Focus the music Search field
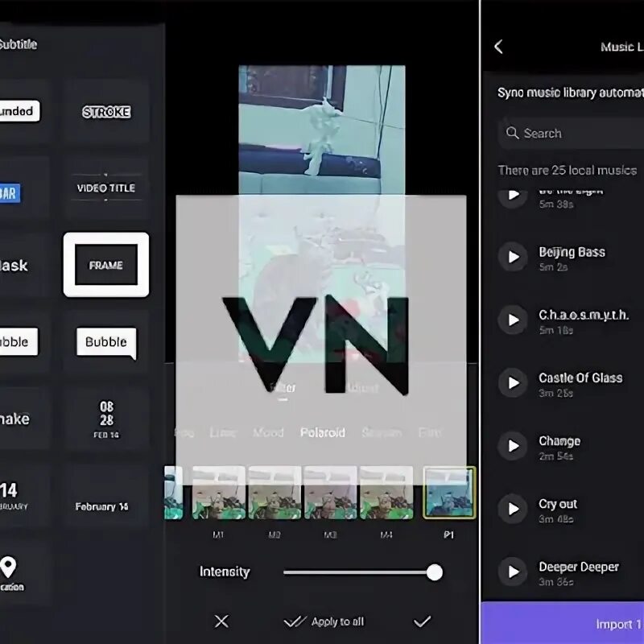 pyautogui.click(x=571, y=133)
